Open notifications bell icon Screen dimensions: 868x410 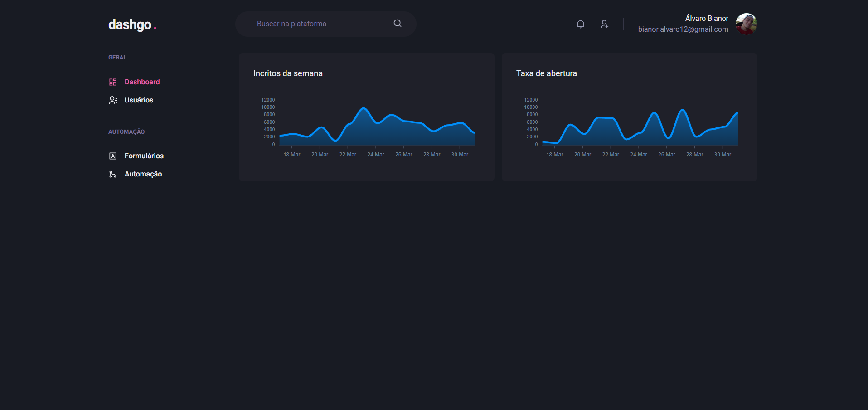[x=580, y=24]
